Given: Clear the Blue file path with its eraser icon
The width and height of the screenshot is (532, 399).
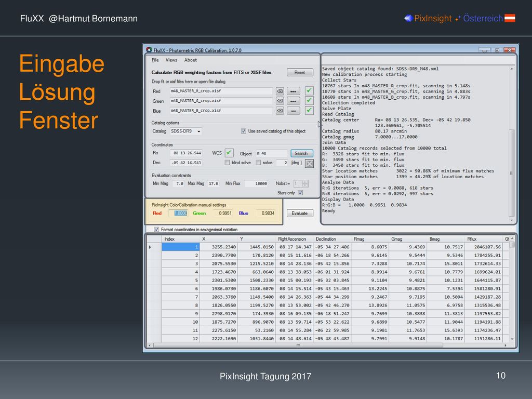Looking at the screenshot, I should [x=280, y=111].
